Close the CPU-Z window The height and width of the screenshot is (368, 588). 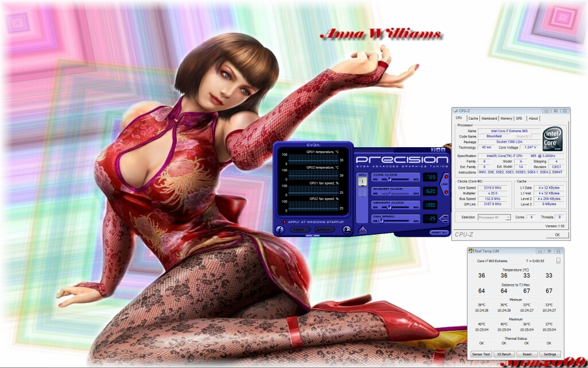(565, 111)
